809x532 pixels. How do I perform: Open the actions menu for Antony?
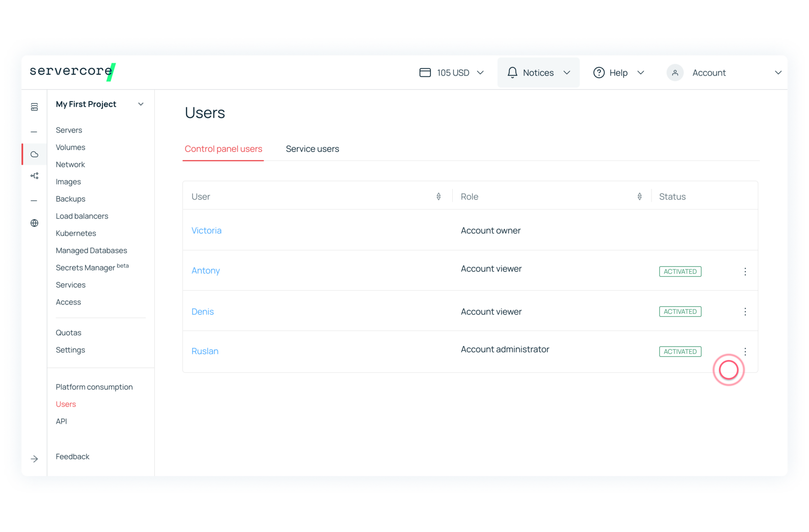click(x=745, y=271)
